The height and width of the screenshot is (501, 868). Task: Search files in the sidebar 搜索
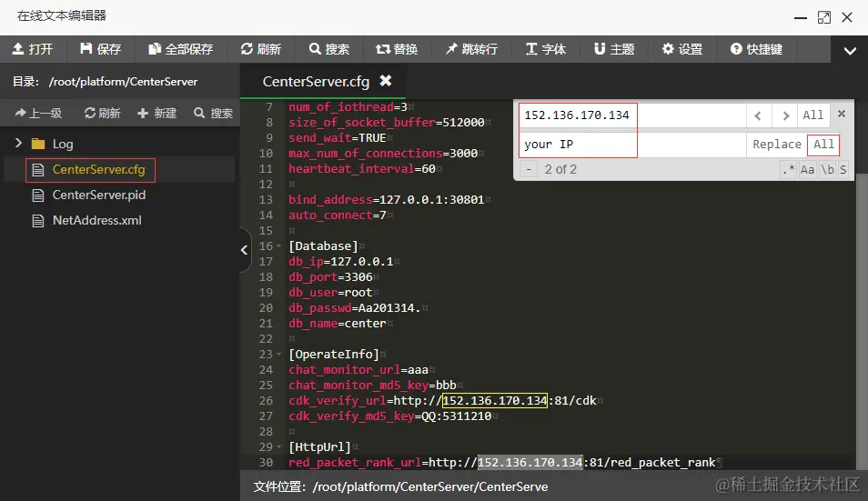(x=213, y=114)
